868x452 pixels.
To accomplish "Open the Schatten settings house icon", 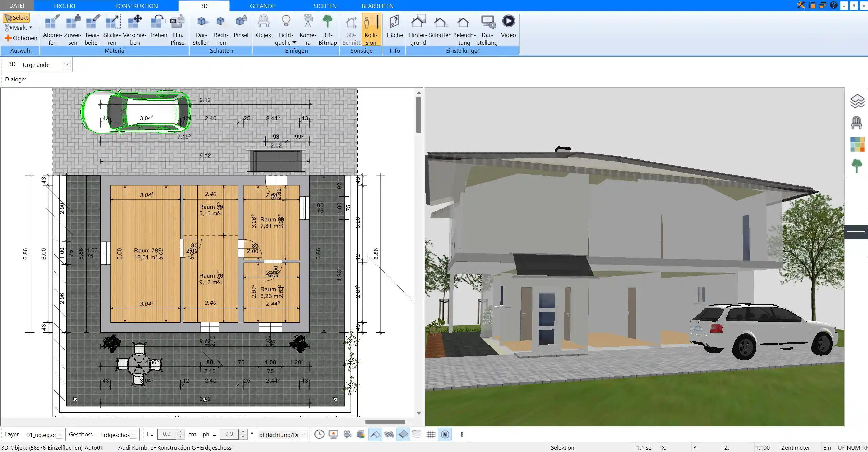I will point(440,26).
